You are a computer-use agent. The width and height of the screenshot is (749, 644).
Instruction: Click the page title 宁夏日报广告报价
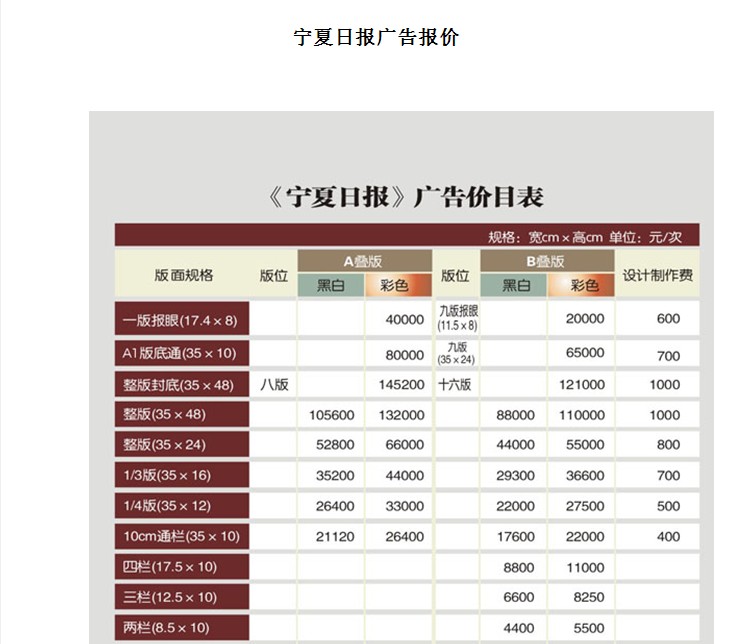(x=375, y=38)
